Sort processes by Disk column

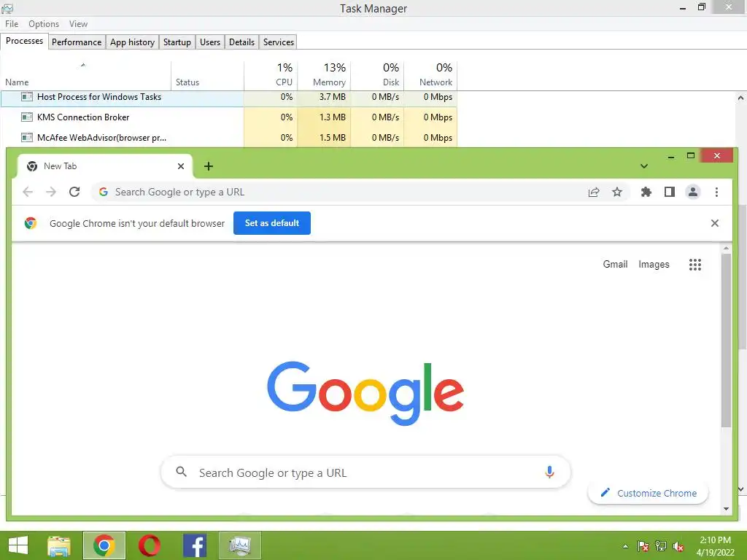(377, 76)
